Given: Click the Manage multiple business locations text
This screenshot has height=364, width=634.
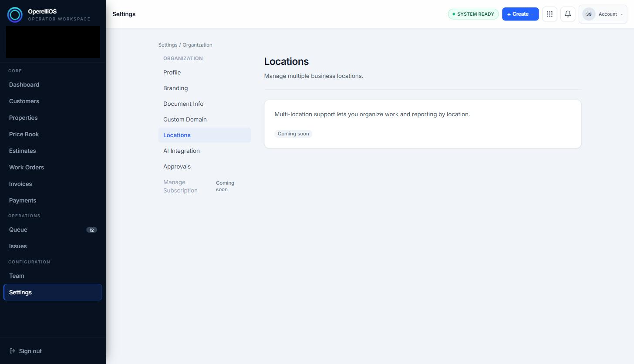Looking at the screenshot, I should coord(314,76).
